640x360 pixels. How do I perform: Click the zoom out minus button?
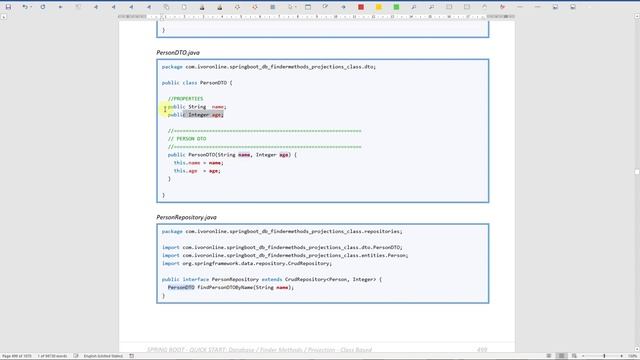tap(583, 356)
